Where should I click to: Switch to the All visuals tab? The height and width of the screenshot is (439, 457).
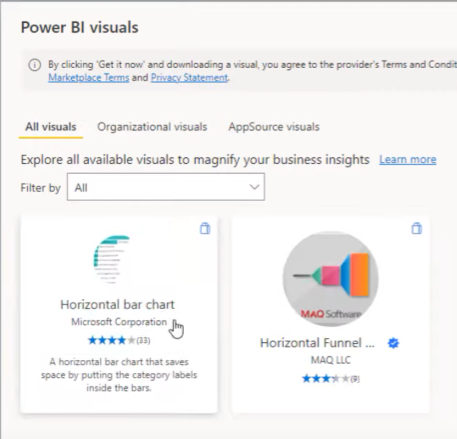pyautogui.click(x=51, y=127)
